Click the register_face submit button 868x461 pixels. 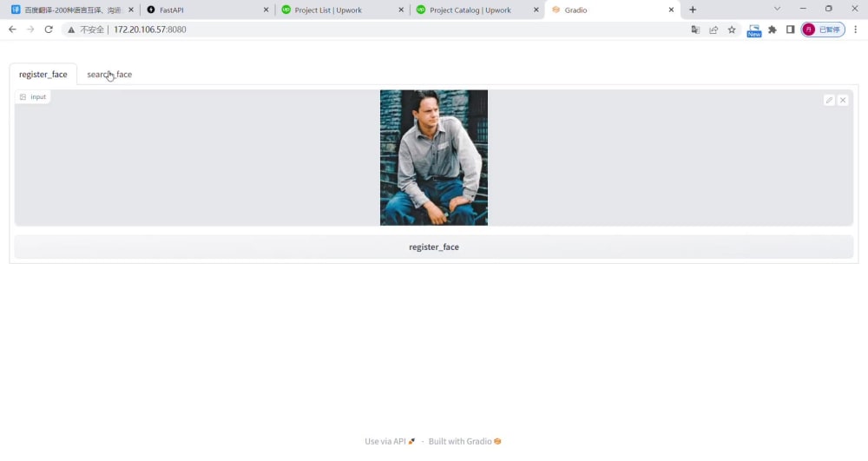point(433,247)
